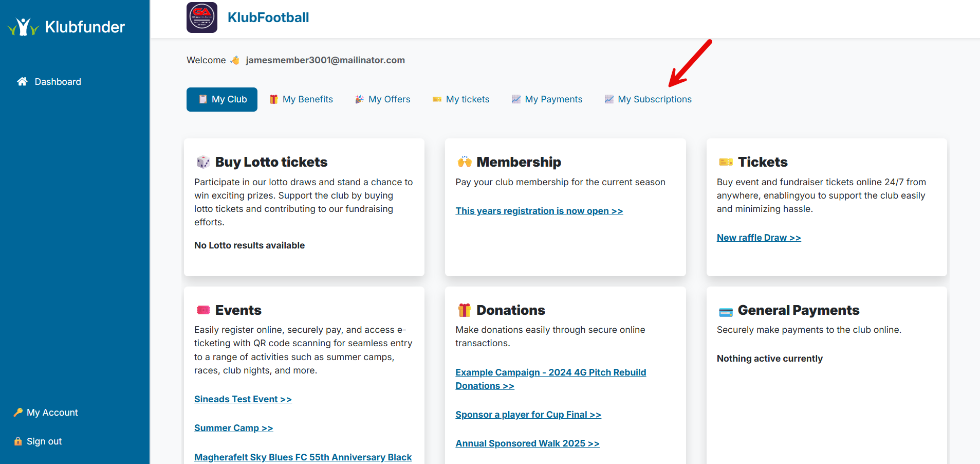Open the My Offers tab
This screenshot has height=464, width=980.
coord(383,99)
